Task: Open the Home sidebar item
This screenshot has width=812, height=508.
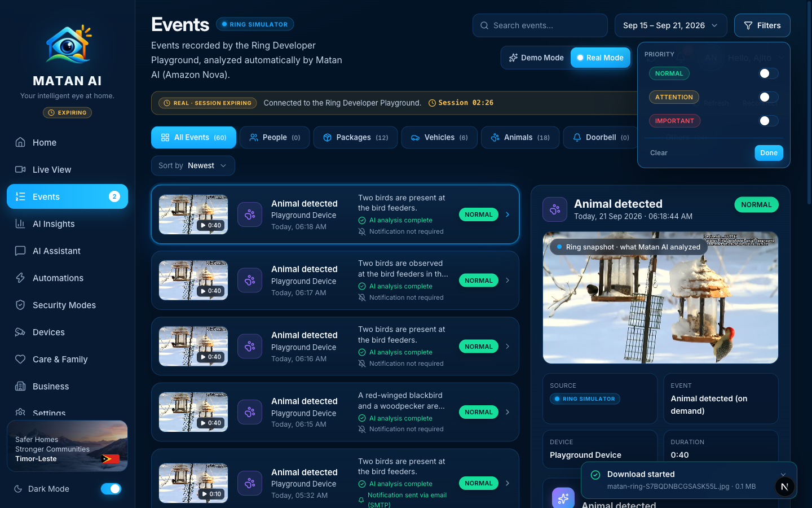Action: [67, 142]
